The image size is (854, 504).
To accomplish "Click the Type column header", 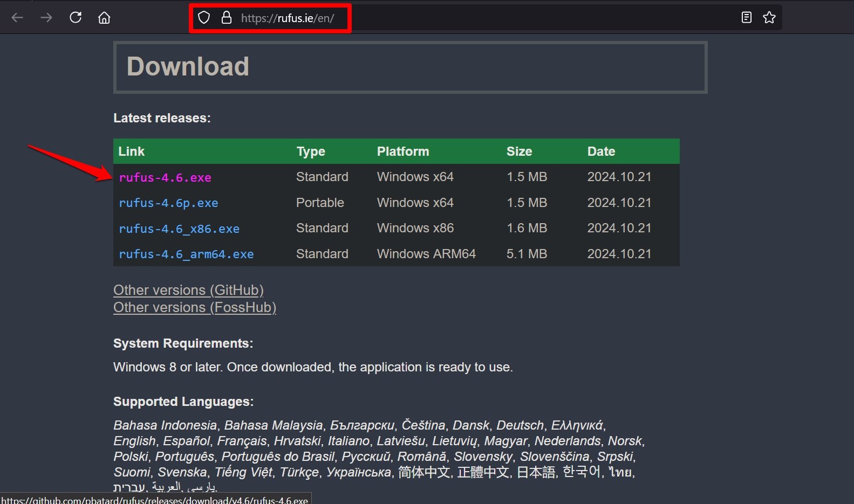I will click(x=311, y=151).
